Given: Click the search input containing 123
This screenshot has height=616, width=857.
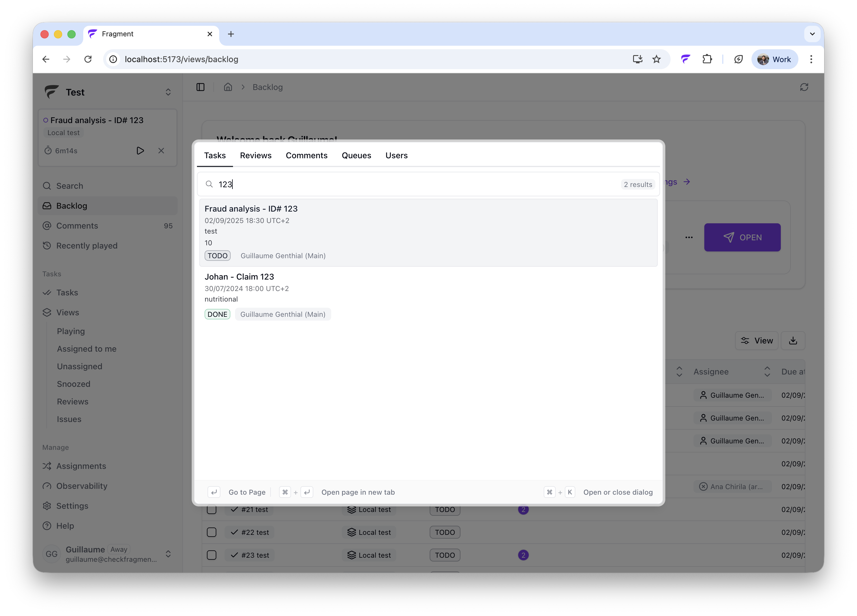Looking at the screenshot, I should coord(416,184).
